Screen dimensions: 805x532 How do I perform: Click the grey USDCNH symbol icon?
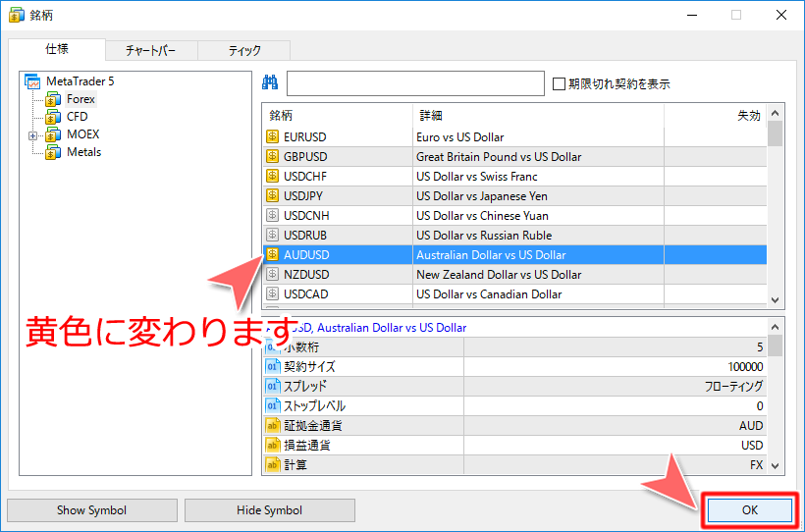273,216
